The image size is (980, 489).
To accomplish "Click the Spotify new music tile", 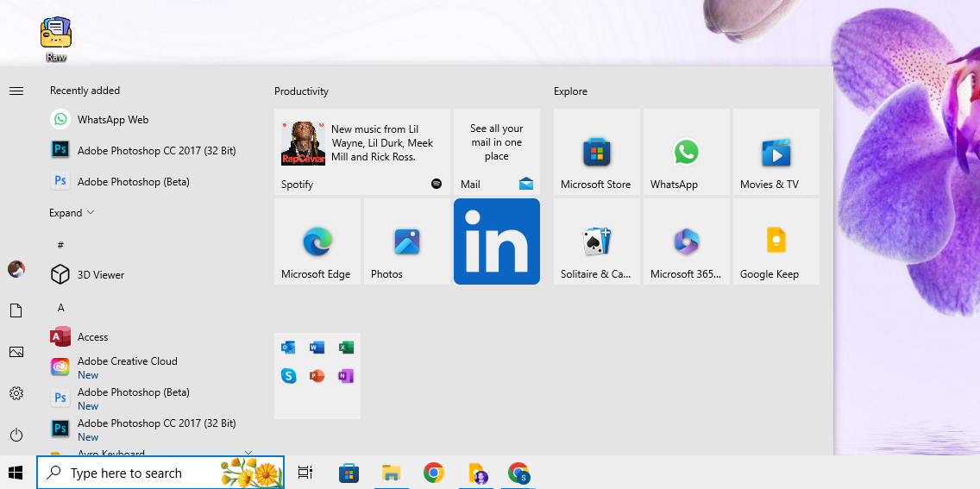I will click(x=361, y=152).
